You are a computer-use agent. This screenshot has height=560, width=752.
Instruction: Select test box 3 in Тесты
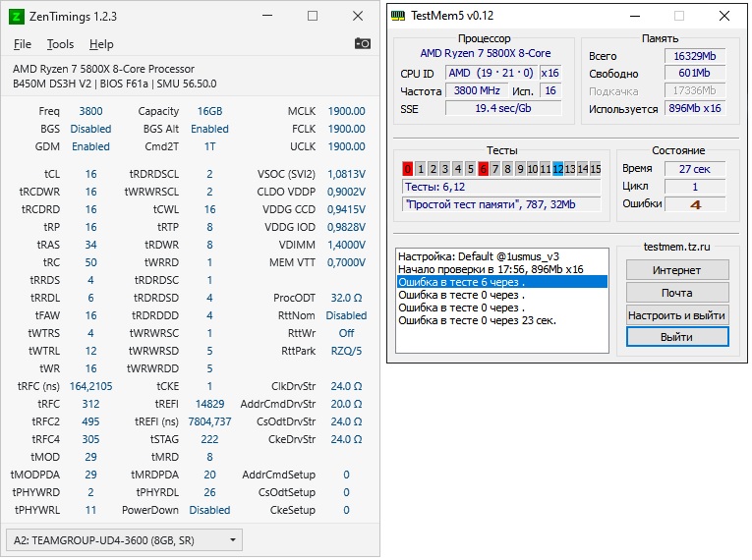tap(445, 169)
